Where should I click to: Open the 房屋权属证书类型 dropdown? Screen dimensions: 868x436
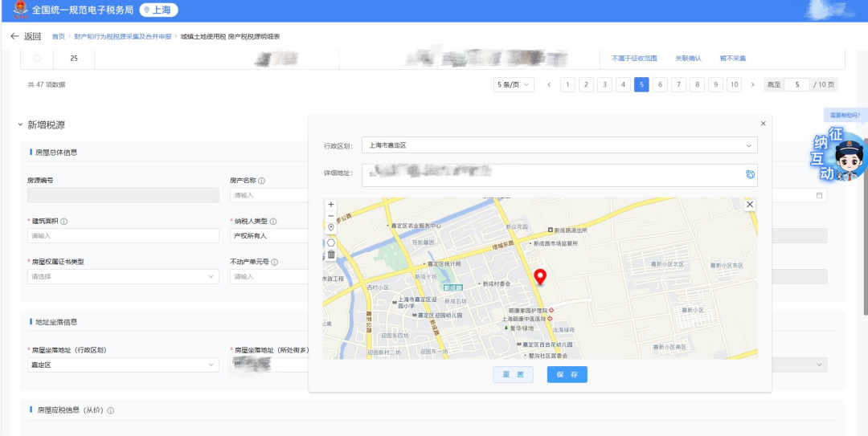(123, 276)
